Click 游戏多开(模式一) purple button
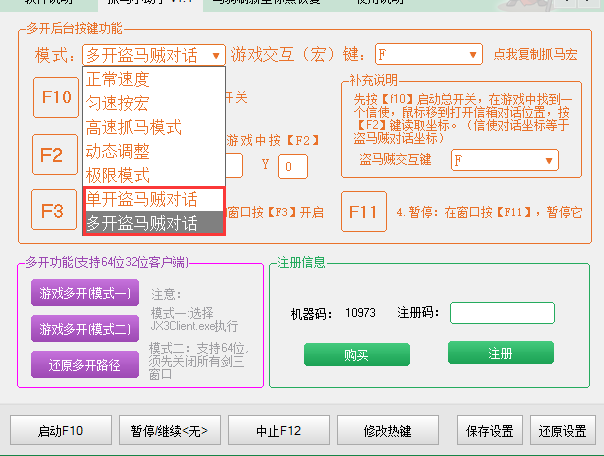 click(84, 294)
